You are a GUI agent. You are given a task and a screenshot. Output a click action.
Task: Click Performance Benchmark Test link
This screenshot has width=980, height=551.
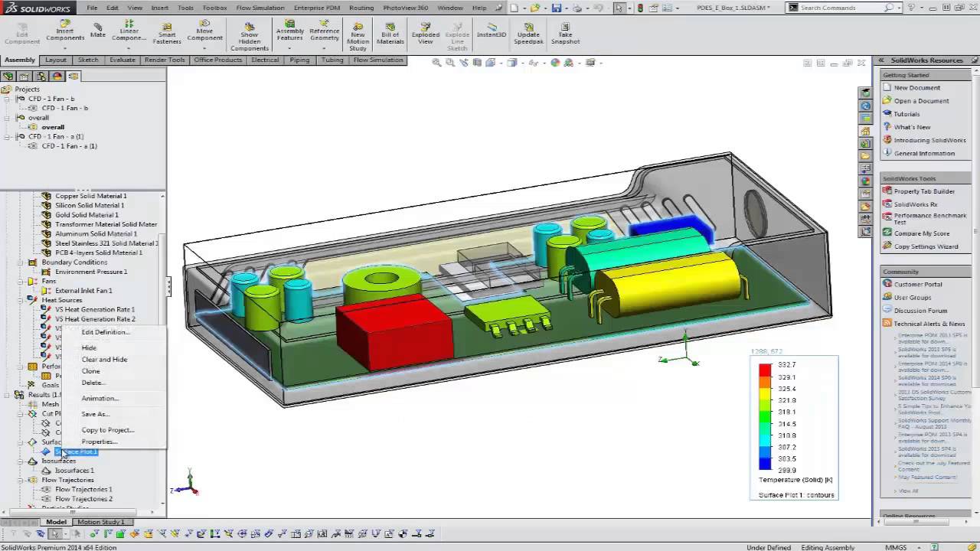tap(930, 219)
